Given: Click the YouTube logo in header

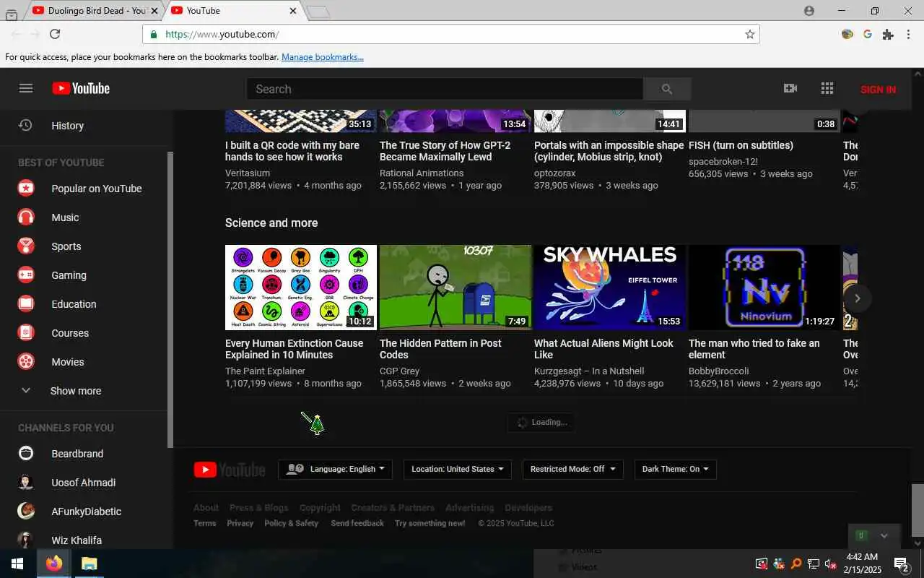Looking at the screenshot, I should (81, 88).
